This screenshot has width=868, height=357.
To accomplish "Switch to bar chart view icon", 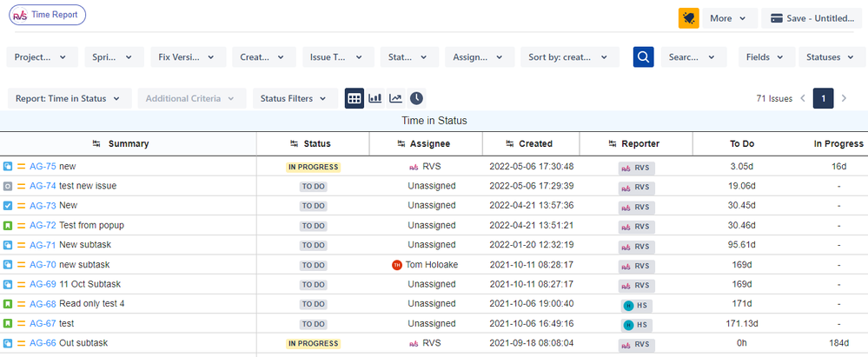I will pos(375,98).
